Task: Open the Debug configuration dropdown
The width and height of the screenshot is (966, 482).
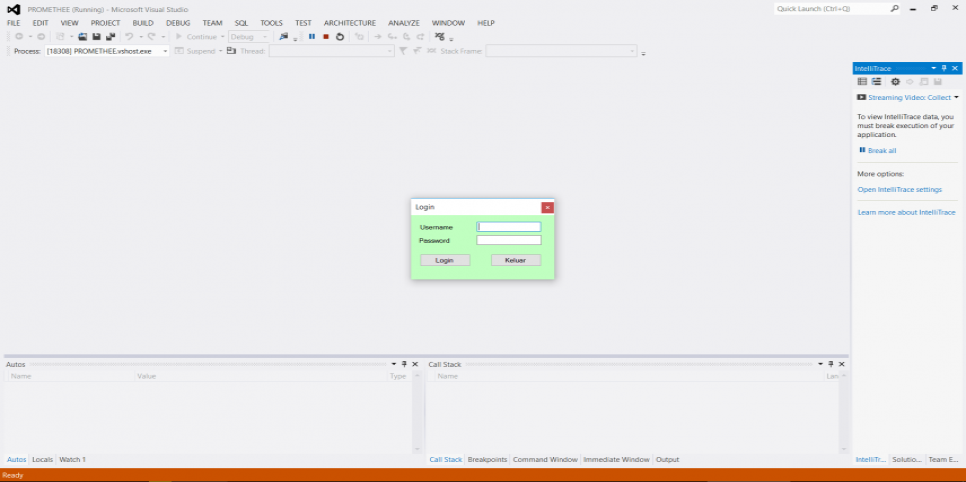Action: point(249,36)
